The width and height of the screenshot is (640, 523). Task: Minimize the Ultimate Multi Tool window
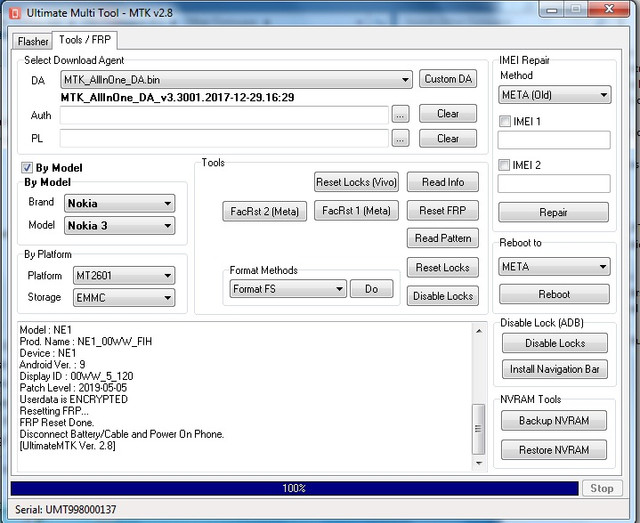pyautogui.click(x=552, y=9)
